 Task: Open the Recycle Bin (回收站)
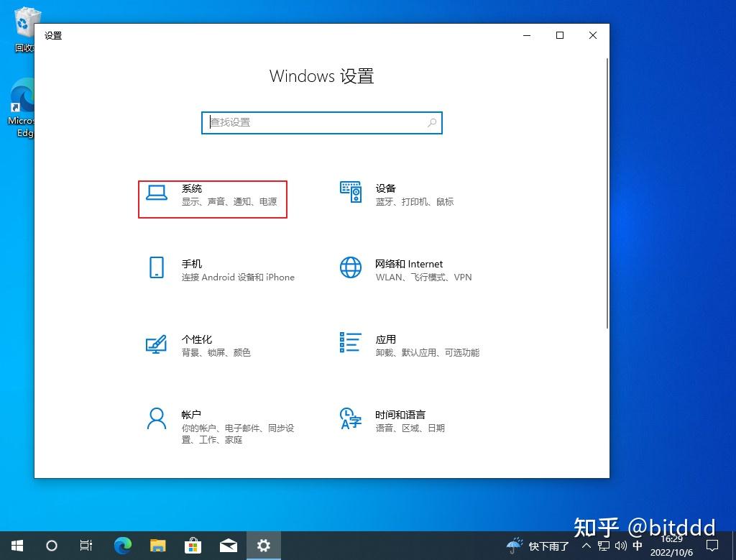tap(24, 18)
